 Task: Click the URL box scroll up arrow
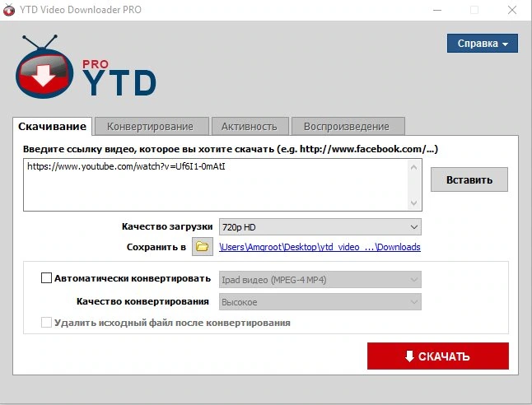(x=413, y=167)
